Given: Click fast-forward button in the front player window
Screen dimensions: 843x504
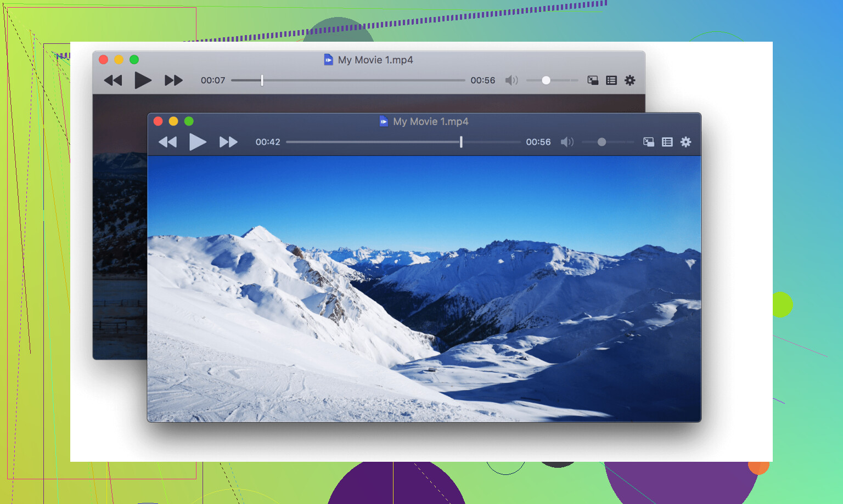Looking at the screenshot, I should click(228, 142).
